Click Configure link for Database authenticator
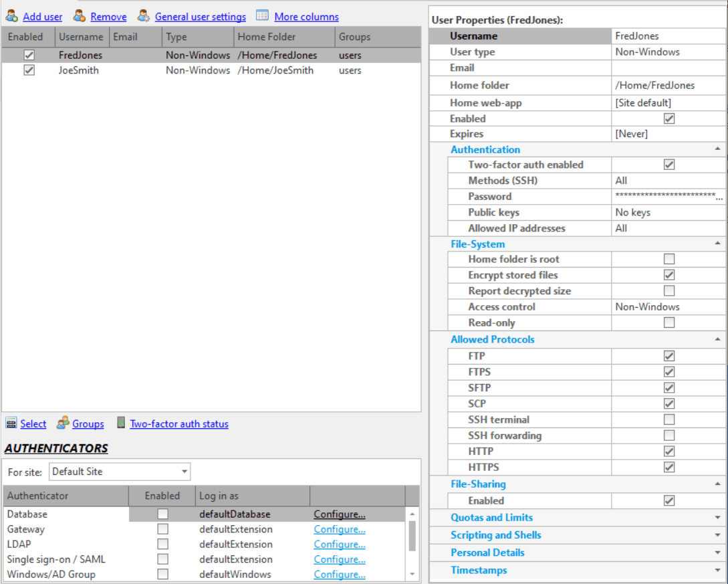 coord(340,514)
